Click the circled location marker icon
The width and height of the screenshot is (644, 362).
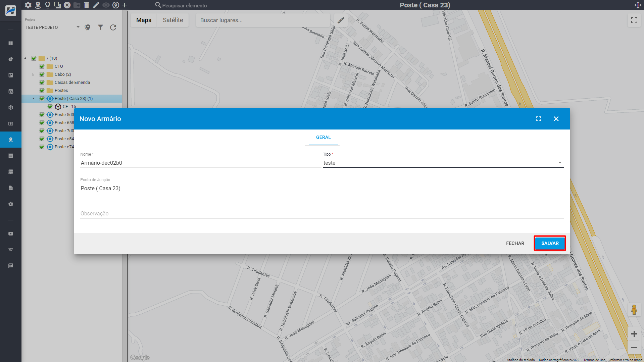(116, 5)
